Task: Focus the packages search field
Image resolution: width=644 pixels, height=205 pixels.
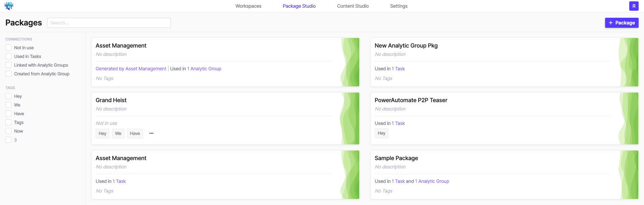Action: (109, 23)
